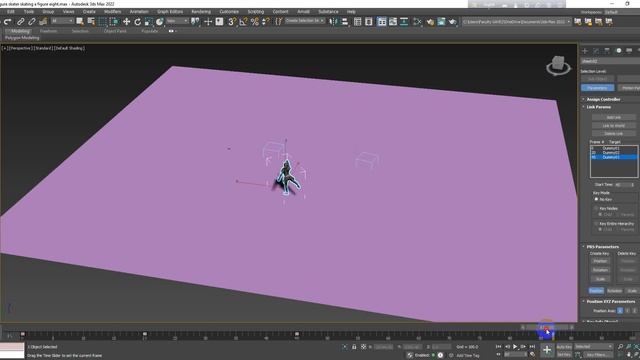Image resolution: width=640 pixels, height=360 pixels.
Task: Collapse the Assign Controller rollout
Action: coord(603,99)
